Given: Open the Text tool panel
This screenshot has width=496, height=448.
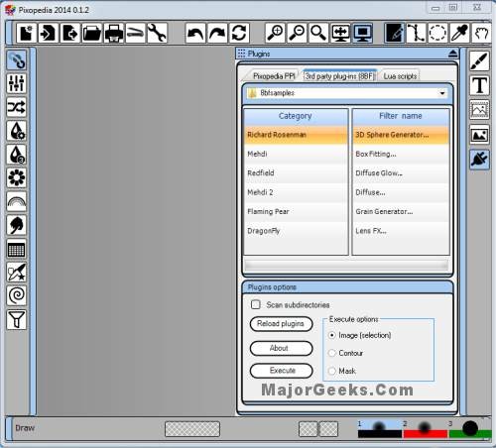Looking at the screenshot, I should coord(479,85).
